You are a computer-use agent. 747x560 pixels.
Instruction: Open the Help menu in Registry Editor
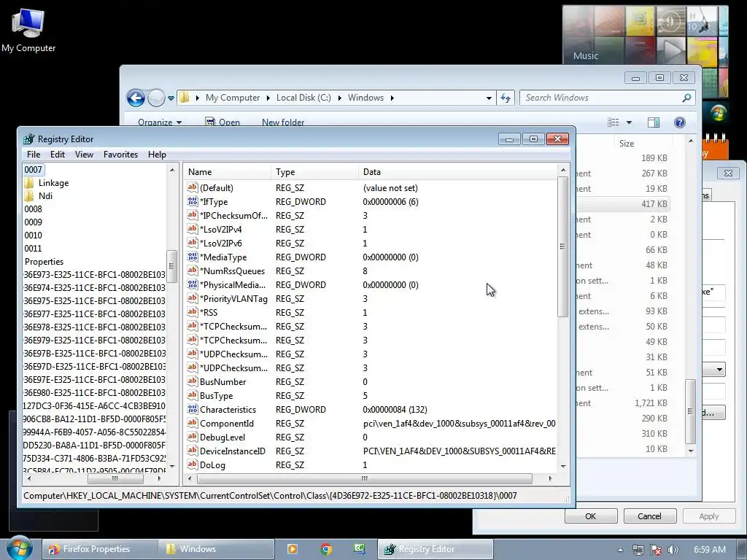pos(157,155)
